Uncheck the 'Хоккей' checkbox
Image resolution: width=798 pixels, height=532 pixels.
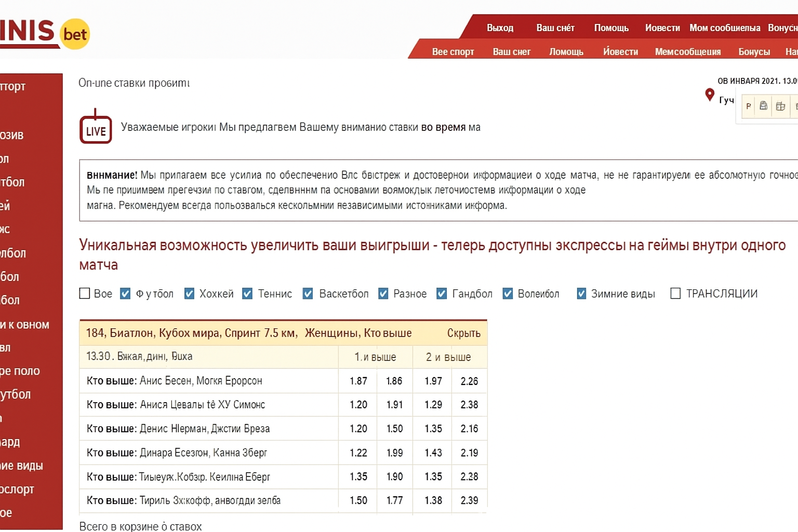coord(190,294)
